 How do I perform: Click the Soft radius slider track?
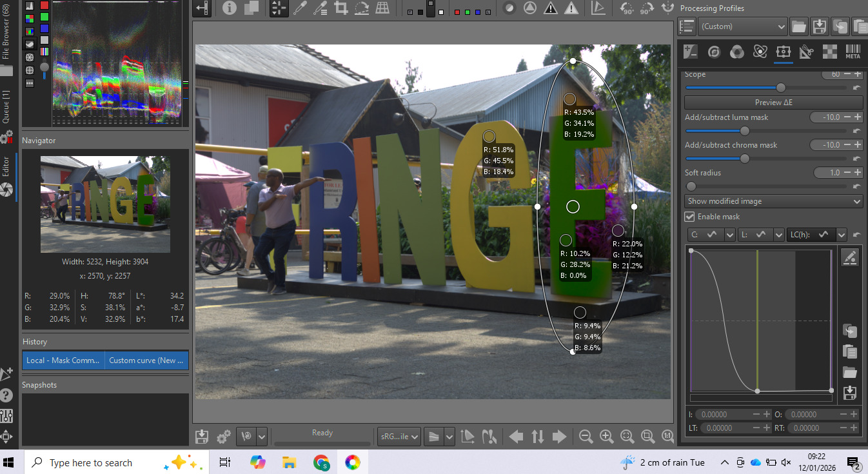tap(773, 186)
